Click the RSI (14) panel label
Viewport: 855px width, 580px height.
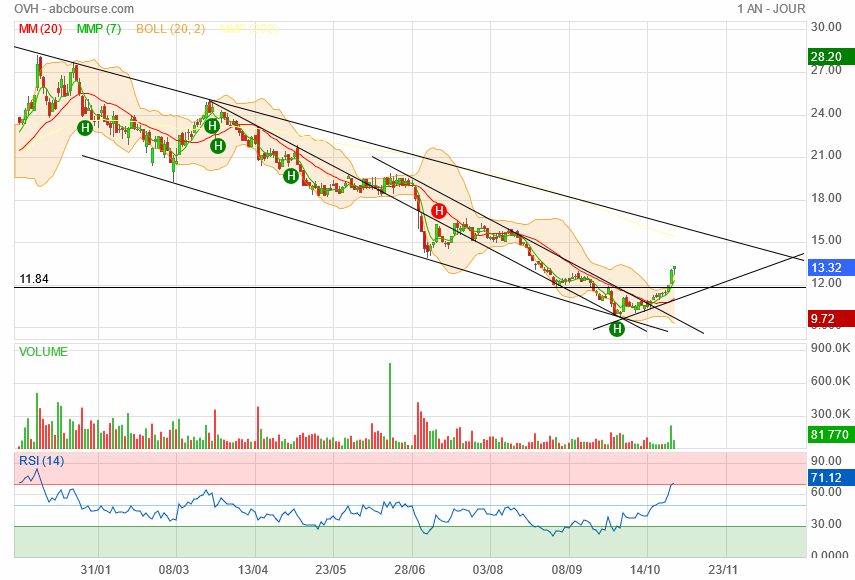[x=41, y=461]
